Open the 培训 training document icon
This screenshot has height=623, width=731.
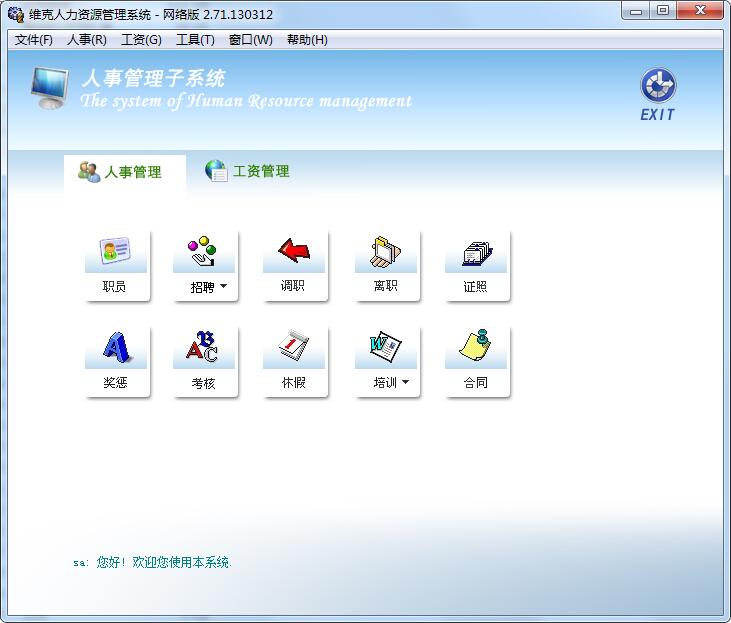(385, 346)
